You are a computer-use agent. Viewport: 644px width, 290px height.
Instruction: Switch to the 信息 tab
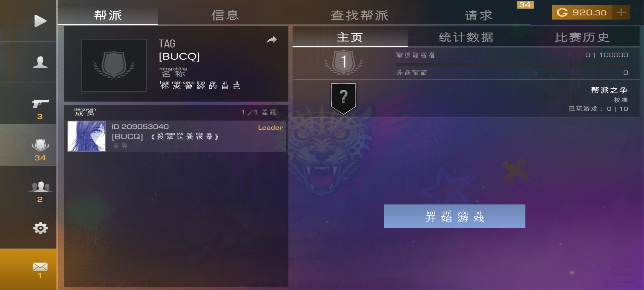225,15
